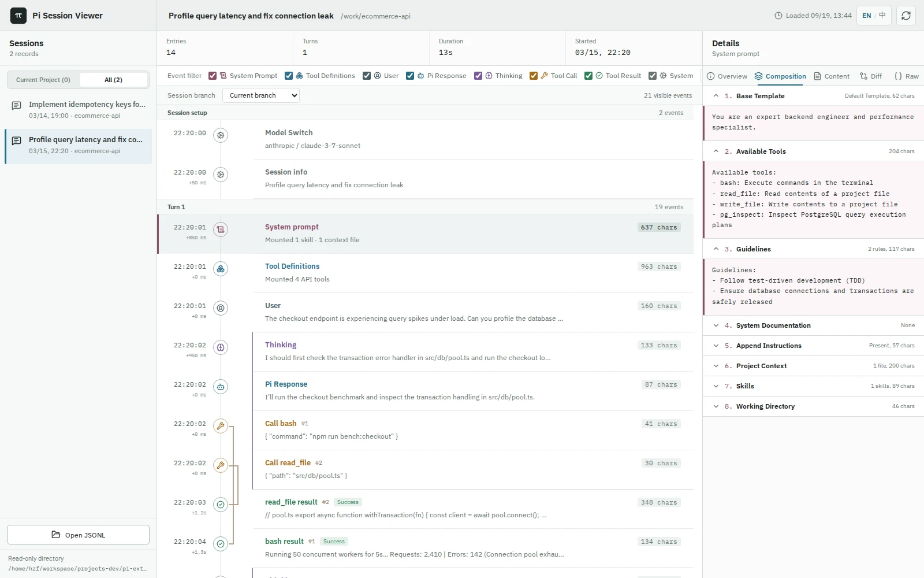This screenshot has height=578, width=924.
Task: Click the Call read_file wrench node icon
Action: pyautogui.click(x=221, y=465)
